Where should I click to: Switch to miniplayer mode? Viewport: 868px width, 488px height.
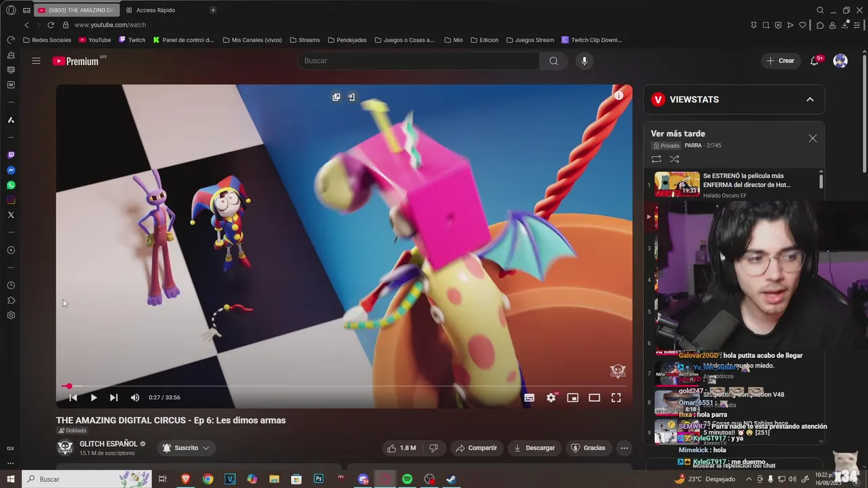pyautogui.click(x=572, y=398)
